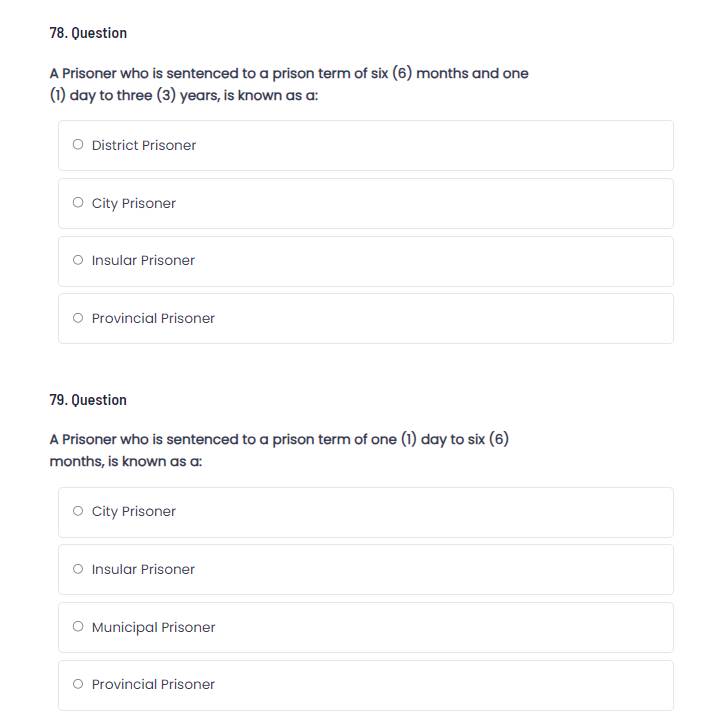Click 'City Prisoner' label text in question 78
Image resolution: width=710 pixels, height=727 pixels.
coord(134,203)
